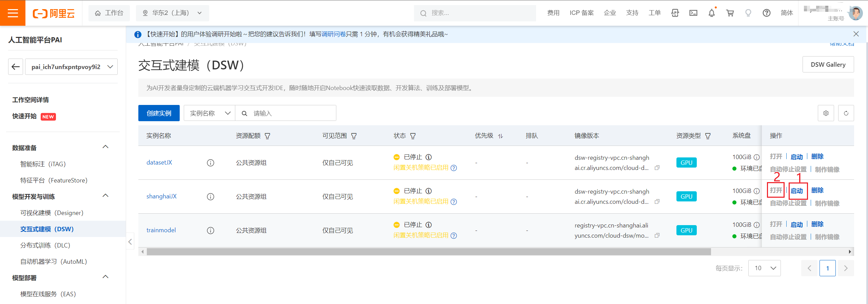Image resolution: width=868 pixels, height=304 pixels.
Task: Close the survey notification banner
Action: (856, 34)
